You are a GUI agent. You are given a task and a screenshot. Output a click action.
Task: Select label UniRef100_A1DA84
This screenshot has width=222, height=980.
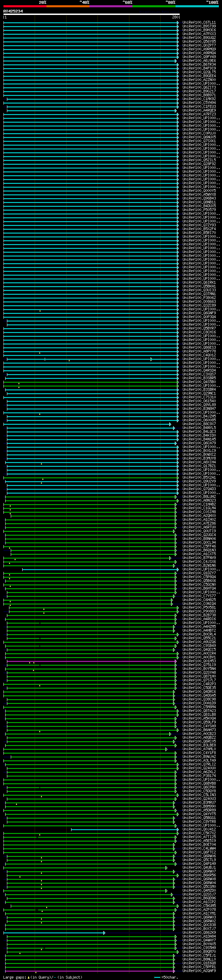pos(199,937)
